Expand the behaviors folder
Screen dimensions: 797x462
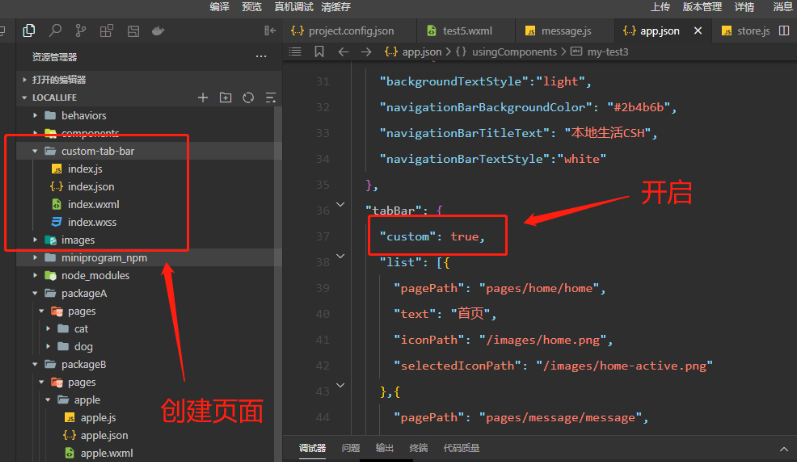click(x=35, y=115)
